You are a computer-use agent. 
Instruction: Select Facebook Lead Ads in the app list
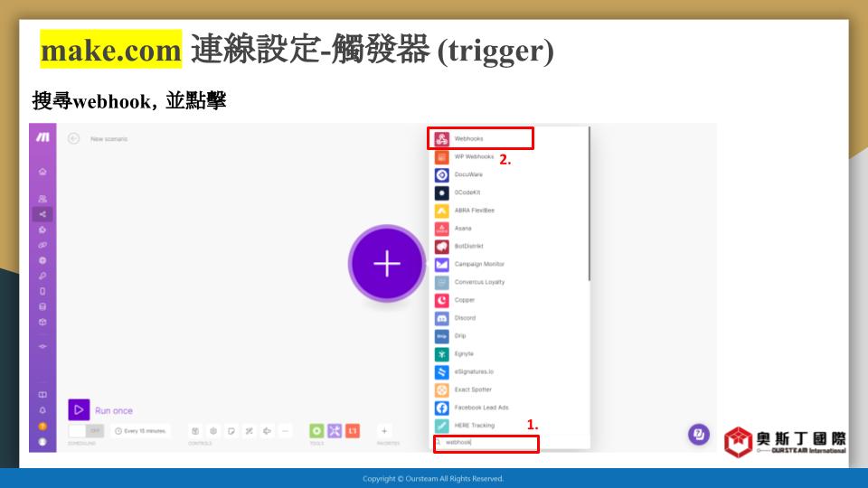coord(509,408)
